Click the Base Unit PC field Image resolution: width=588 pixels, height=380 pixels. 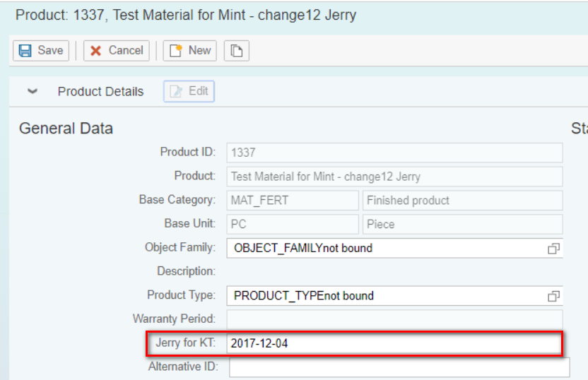pos(293,225)
